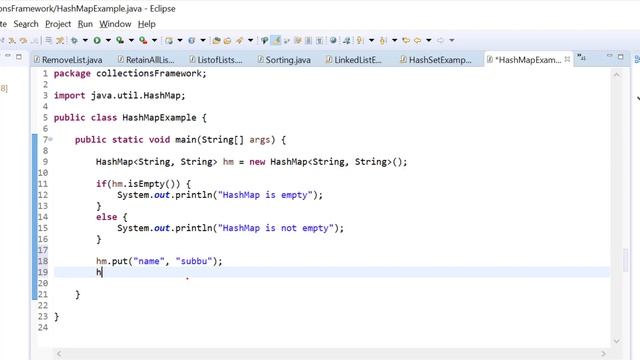Minimize the editor area
The height and width of the screenshot is (360, 640).
tap(609, 56)
